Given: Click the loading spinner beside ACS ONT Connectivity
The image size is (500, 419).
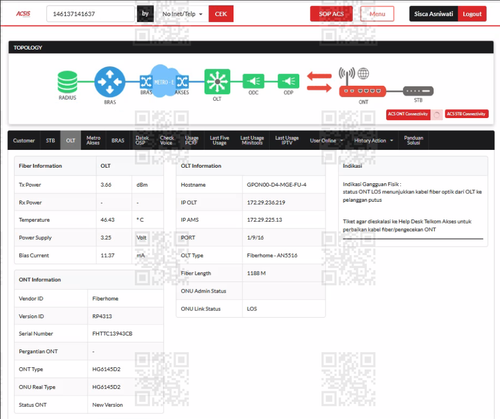Looking at the screenshot, I should pos(437,115).
